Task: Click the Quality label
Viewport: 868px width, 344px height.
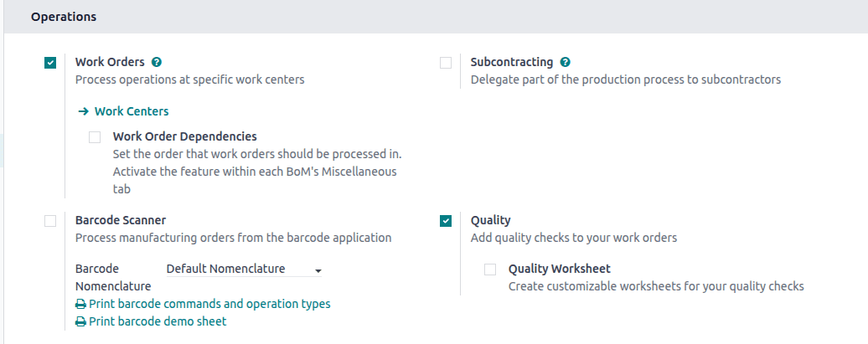Action: (490, 220)
